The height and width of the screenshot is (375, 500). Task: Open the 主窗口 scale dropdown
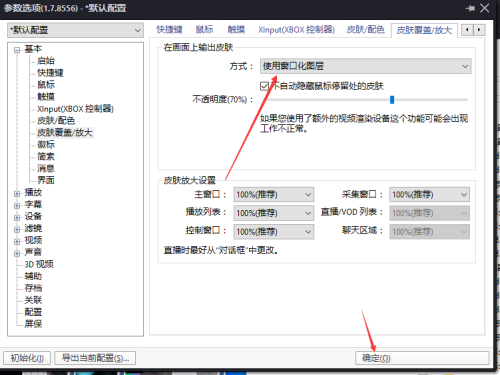click(273, 194)
